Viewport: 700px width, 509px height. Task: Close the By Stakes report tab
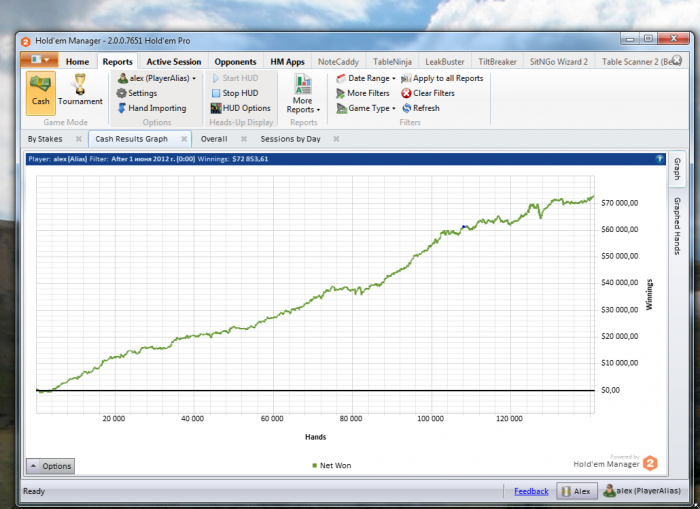(79, 139)
